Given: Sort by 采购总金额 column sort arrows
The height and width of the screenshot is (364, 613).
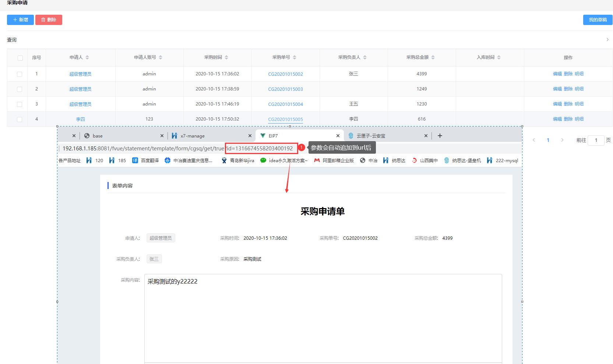Looking at the screenshot, I should 433,57.
